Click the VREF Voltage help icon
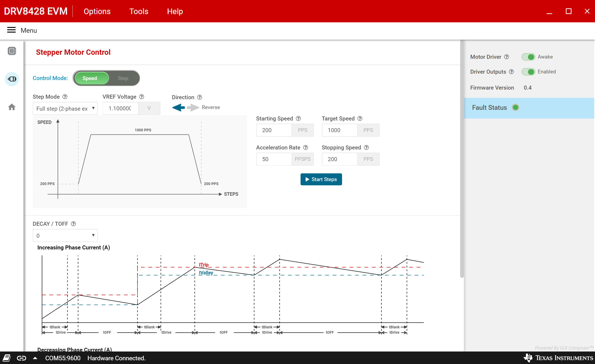 point(142,97)
